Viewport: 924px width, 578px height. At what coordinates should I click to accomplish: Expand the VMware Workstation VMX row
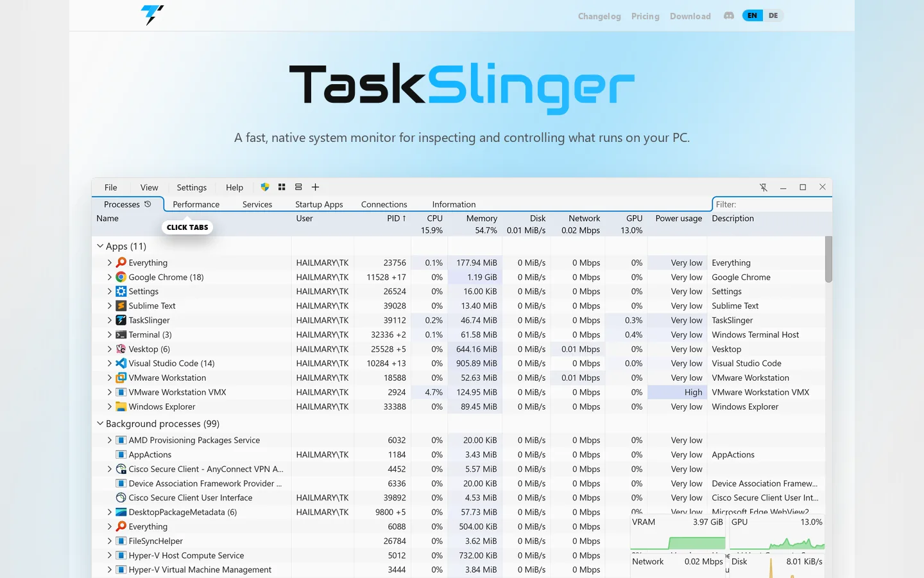click(x=110, y=392)
